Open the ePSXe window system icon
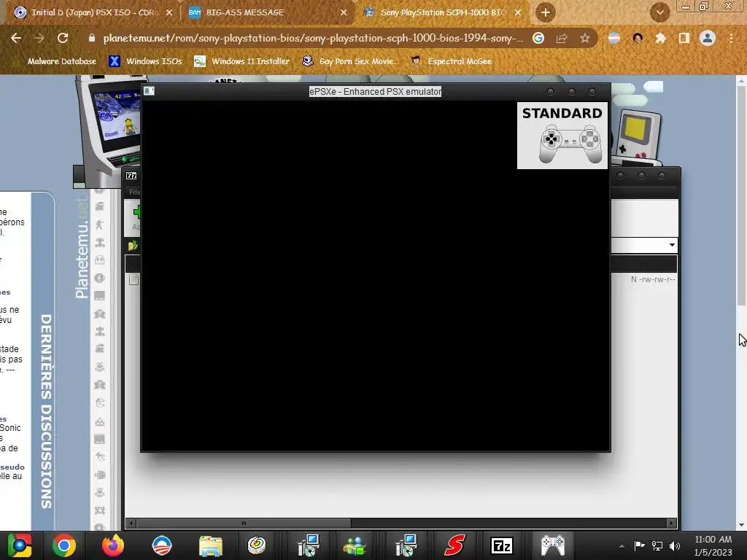The height and width of the screenshot is (560, 747). tap(149, 91)
